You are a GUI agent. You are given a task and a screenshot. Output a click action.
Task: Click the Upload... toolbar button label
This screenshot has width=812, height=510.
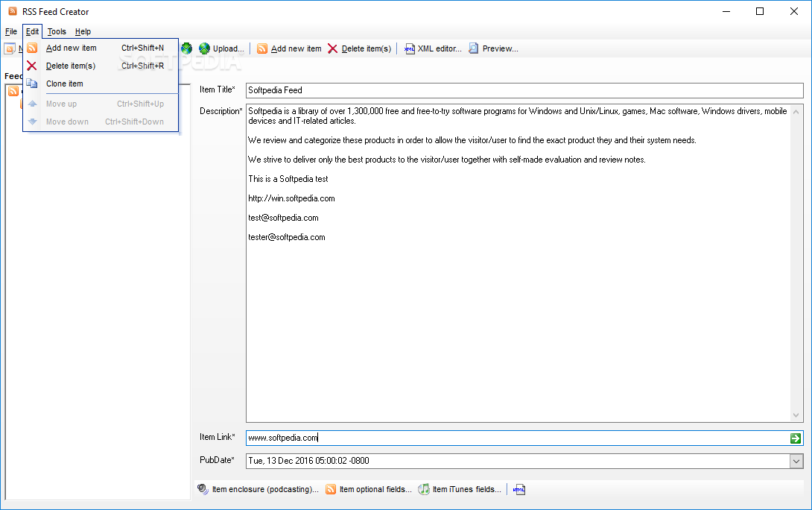229,48
